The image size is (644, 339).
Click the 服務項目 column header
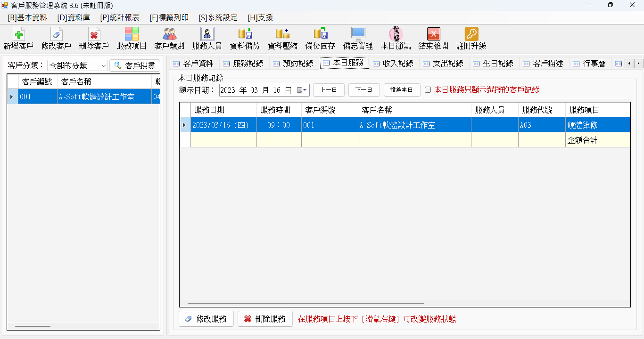pos(598,110)
